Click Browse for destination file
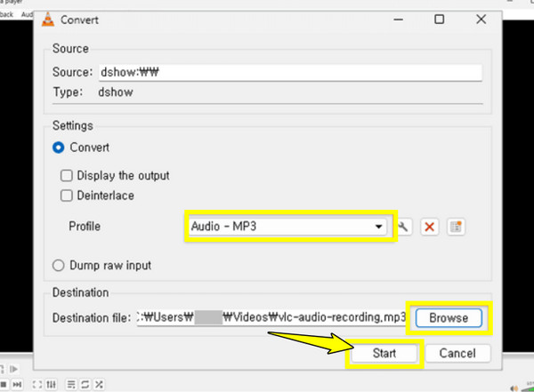Screen dimensions: 534x392 tap(449, 318)
